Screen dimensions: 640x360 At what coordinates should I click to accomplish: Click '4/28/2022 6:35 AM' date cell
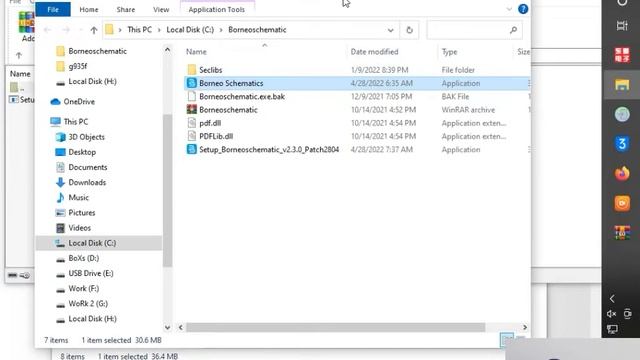click(x=382, y=83)
